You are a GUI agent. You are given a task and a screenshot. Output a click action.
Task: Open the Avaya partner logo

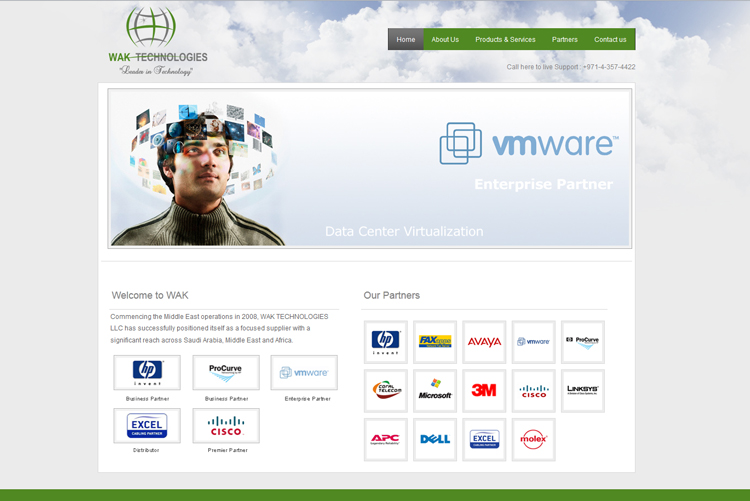(x=484, y=342)
